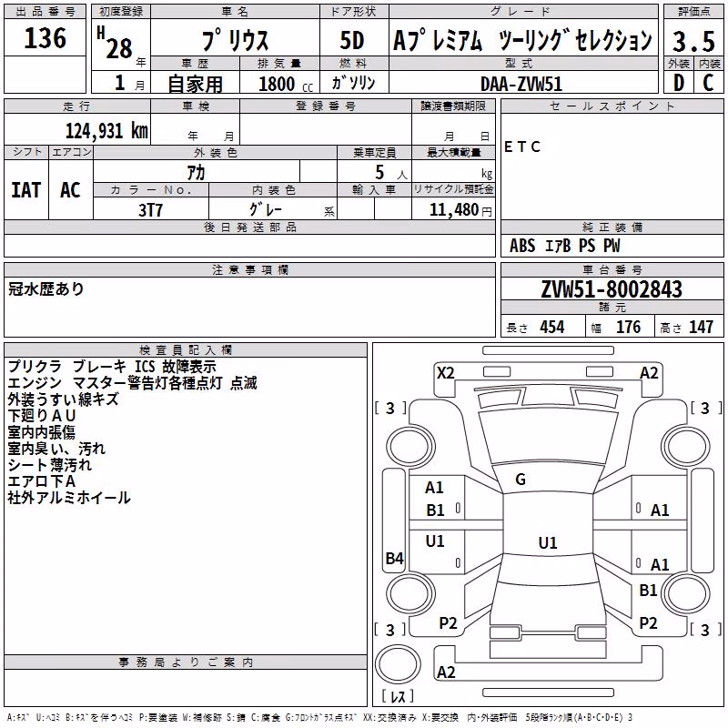Select the registration year H28
The width and height of the screenshot is (728, 728).
[x=115, y=43]
